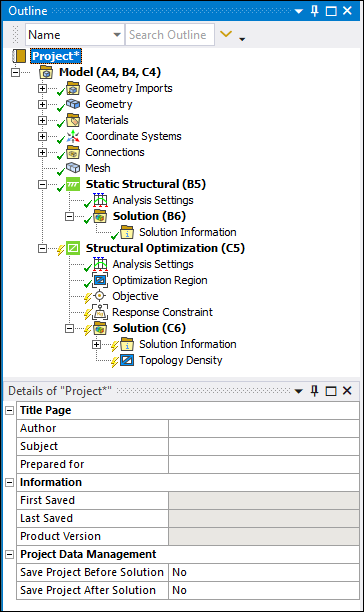The height and width of the screenshot is (612, 364).
Task: Select the Response Constraint label
Action: coord(162,312)
